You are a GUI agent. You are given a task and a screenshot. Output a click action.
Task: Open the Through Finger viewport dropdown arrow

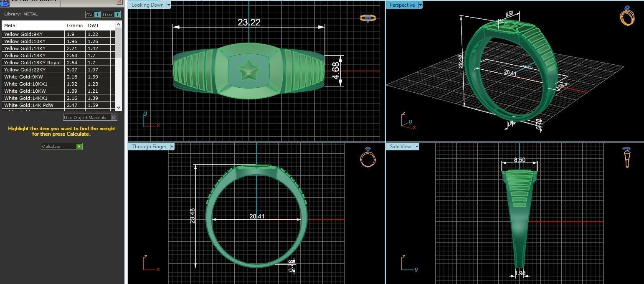(x=172, y=147)
